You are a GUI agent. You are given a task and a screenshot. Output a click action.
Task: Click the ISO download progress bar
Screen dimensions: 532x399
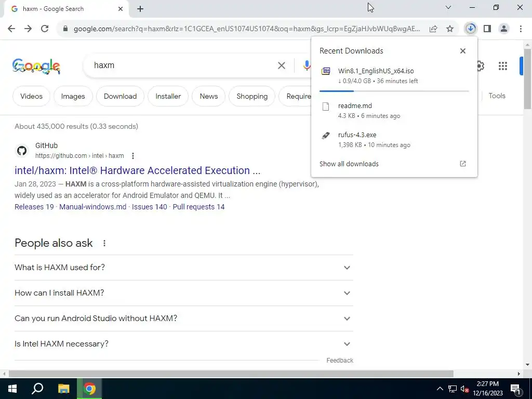[394, 91]
